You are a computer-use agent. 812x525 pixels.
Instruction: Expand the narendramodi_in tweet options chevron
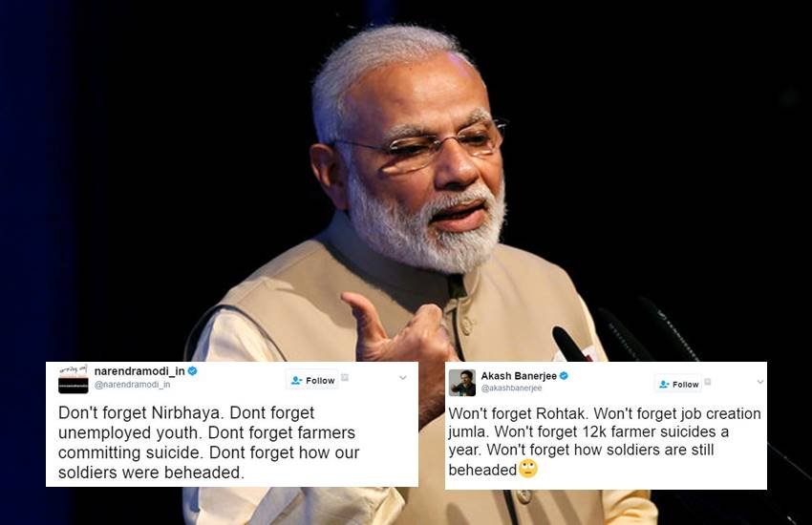click(x=403, y=378)
